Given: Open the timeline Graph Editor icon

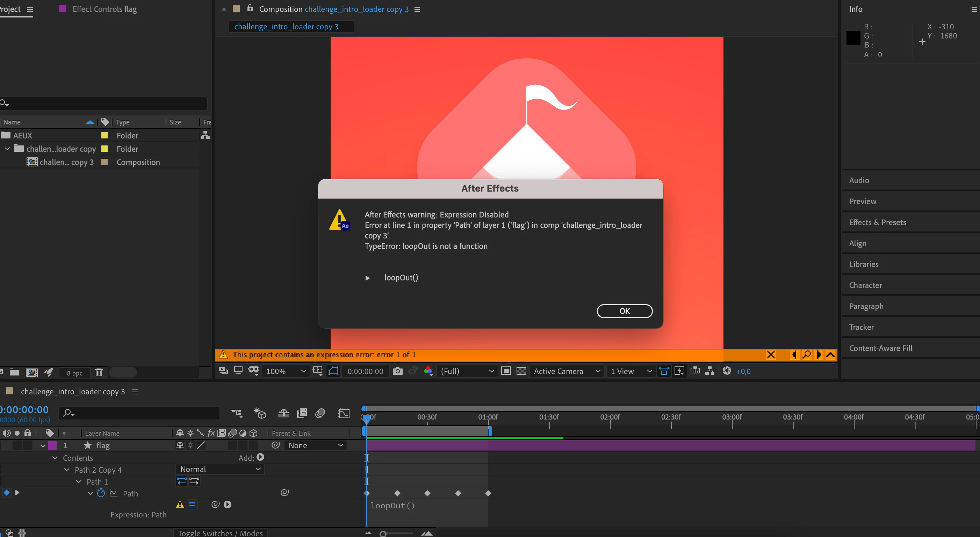Looking at the screenshot, I should click(344, 413).
